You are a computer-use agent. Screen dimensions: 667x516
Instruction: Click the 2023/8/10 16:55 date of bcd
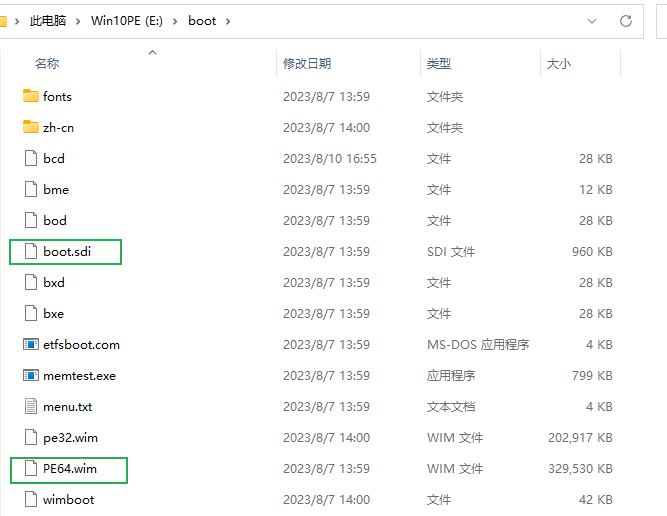coord(330,159)
